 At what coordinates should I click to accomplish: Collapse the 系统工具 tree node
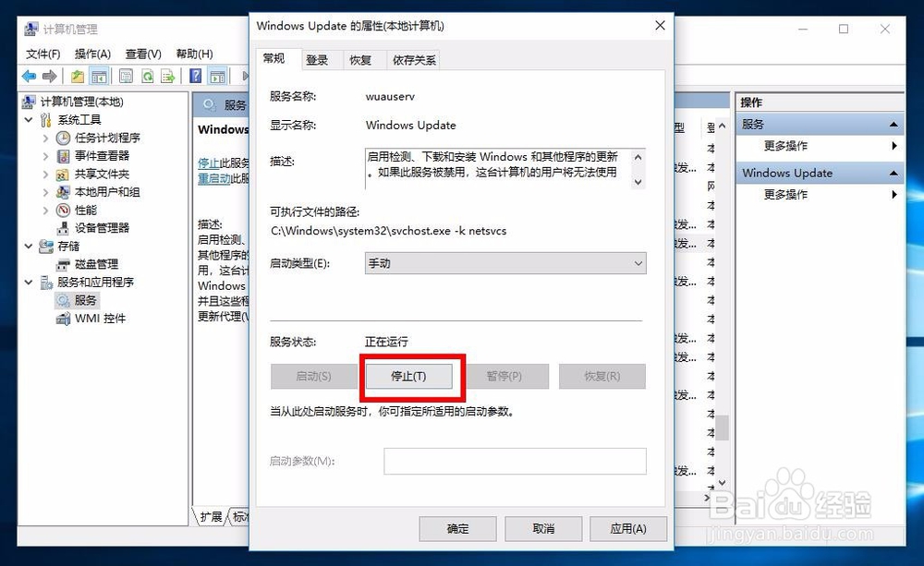[29, 119]
